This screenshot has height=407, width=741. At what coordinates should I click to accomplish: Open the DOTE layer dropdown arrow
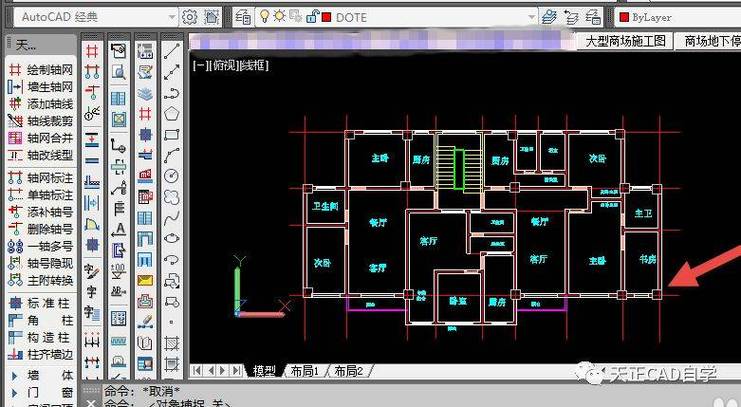pos(532,17)
